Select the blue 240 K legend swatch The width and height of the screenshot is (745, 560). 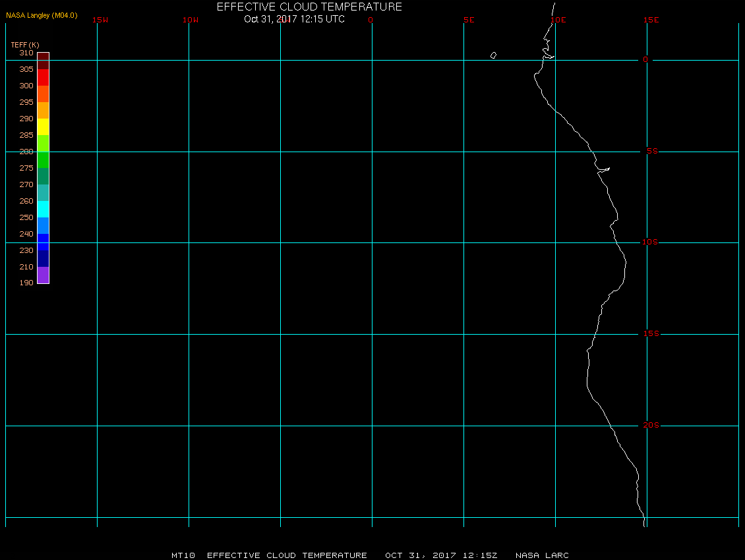[44, 242]
